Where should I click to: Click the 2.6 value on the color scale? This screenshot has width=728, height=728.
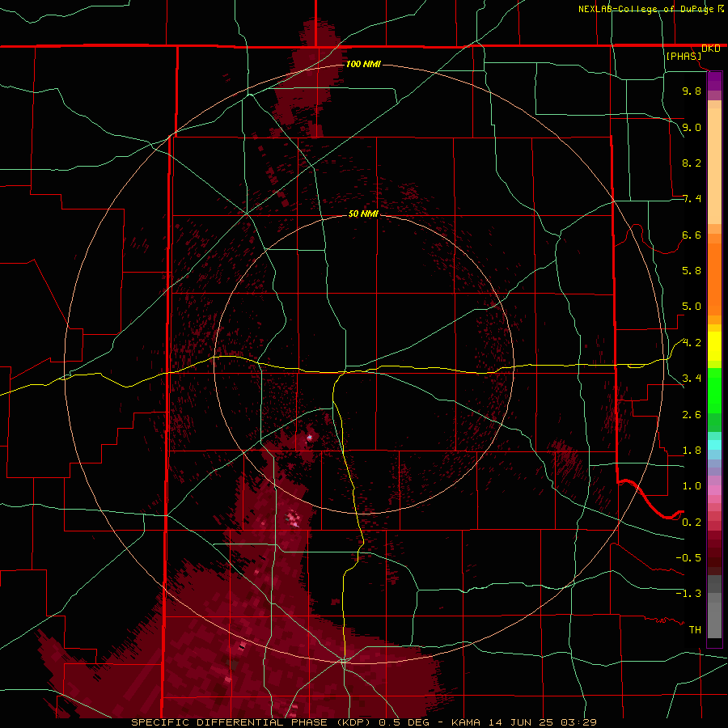pos(692,415)
